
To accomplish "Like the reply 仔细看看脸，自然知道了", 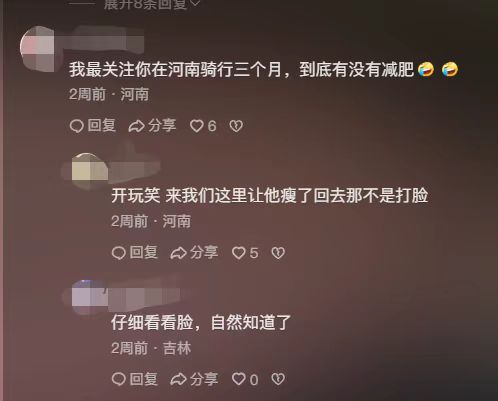I will (x=245, y=379).
